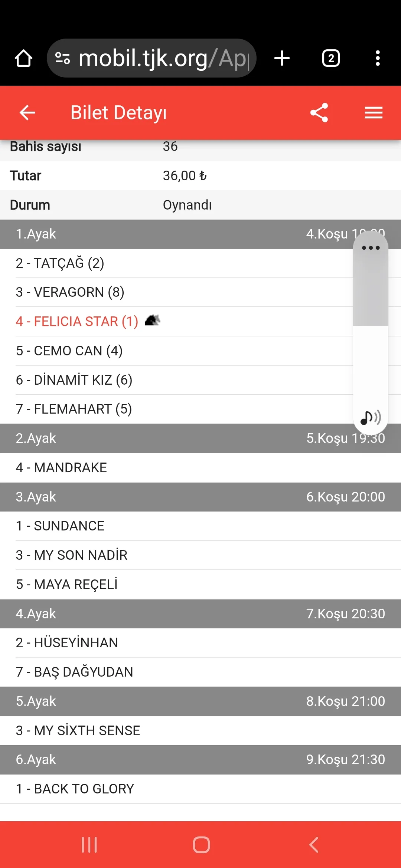
Task: Show the open tabs switcher
Action: (x=331, y=58)
